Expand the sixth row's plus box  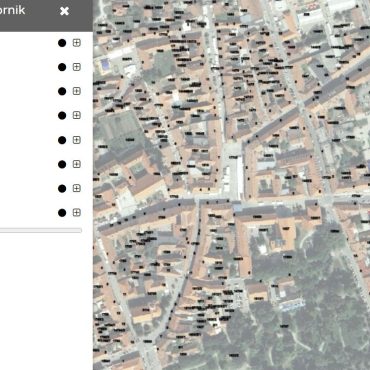(77, 164)
